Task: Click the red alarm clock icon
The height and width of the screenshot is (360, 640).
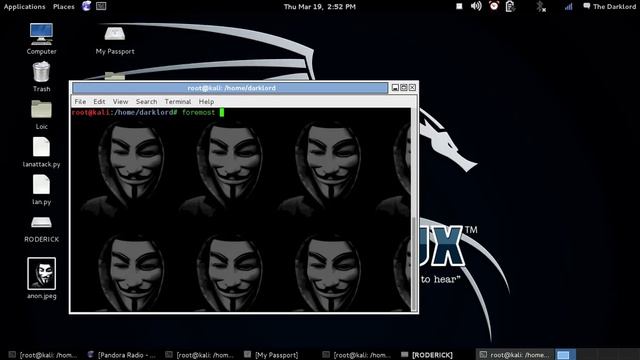Action: click(x=494, y=6)
